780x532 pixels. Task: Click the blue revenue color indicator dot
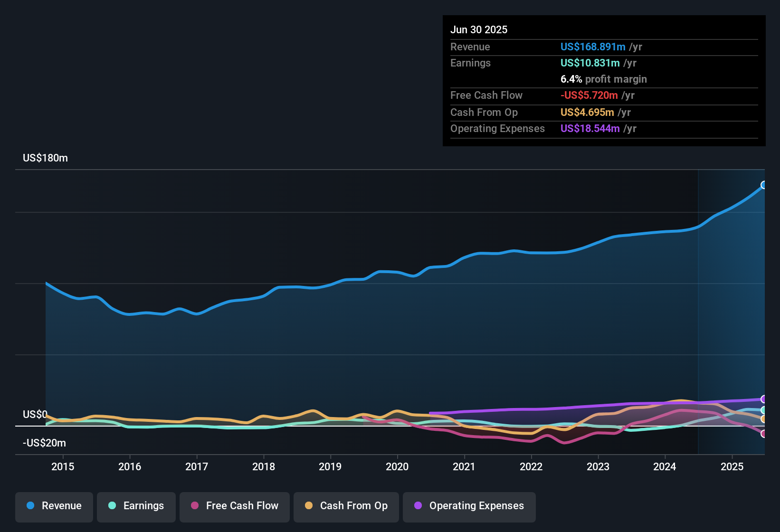pyautogui.click(x=30, y=506)
